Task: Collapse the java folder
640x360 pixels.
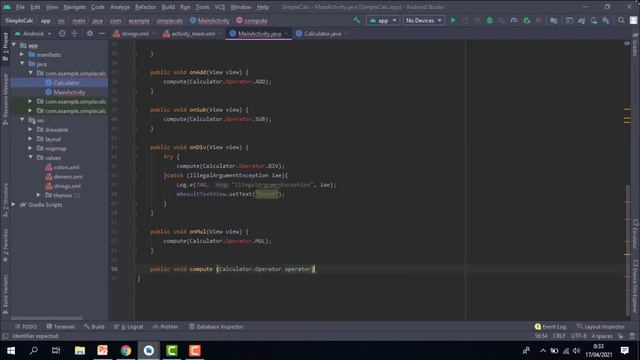Action: (22, 64)
